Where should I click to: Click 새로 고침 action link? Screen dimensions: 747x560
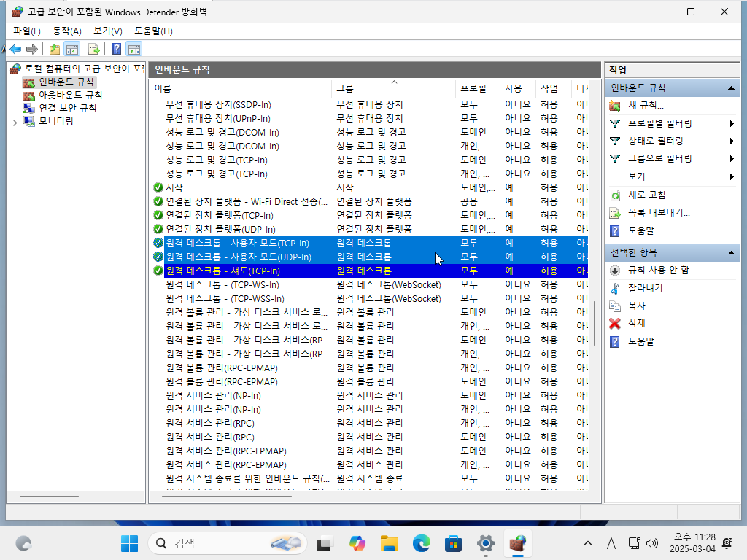click(x=646, y=195)
